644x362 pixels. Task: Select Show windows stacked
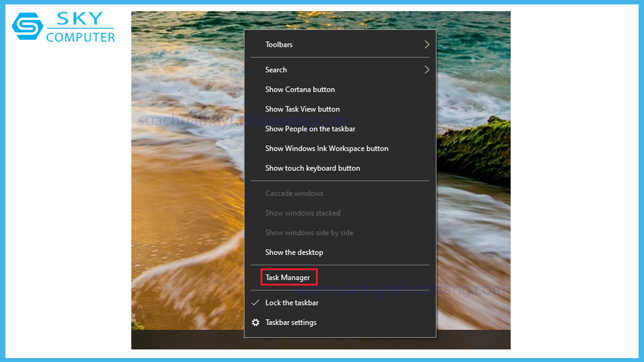tap(302, 213)
